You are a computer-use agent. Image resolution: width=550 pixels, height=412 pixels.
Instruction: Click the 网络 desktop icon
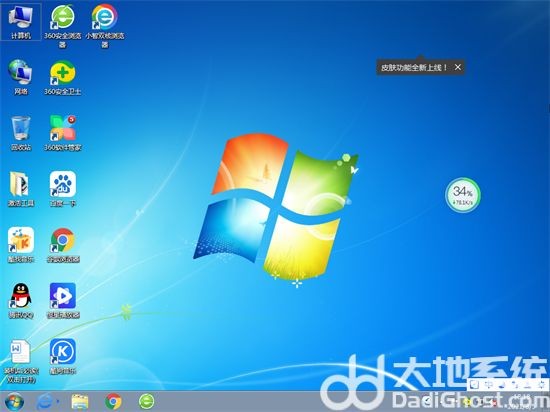click(21, 77)
